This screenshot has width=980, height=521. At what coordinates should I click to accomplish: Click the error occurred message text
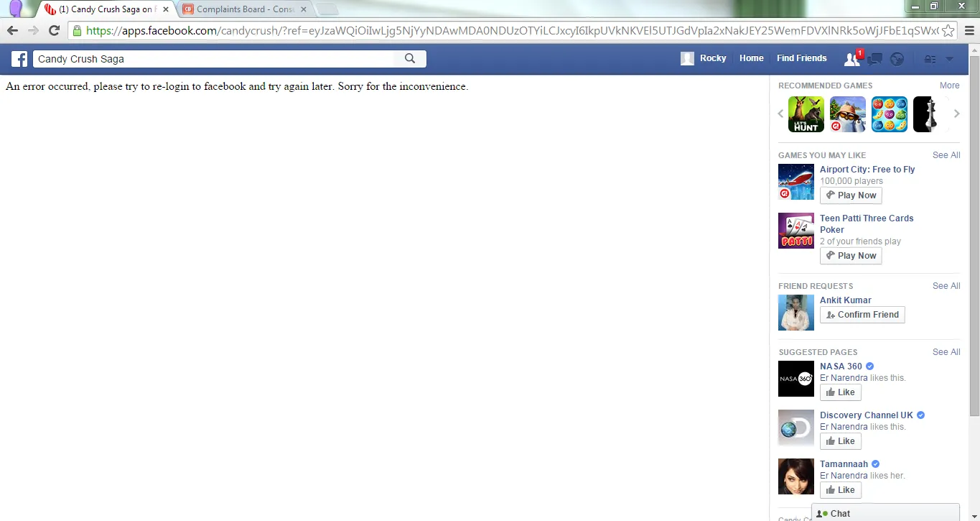[237, 86]
